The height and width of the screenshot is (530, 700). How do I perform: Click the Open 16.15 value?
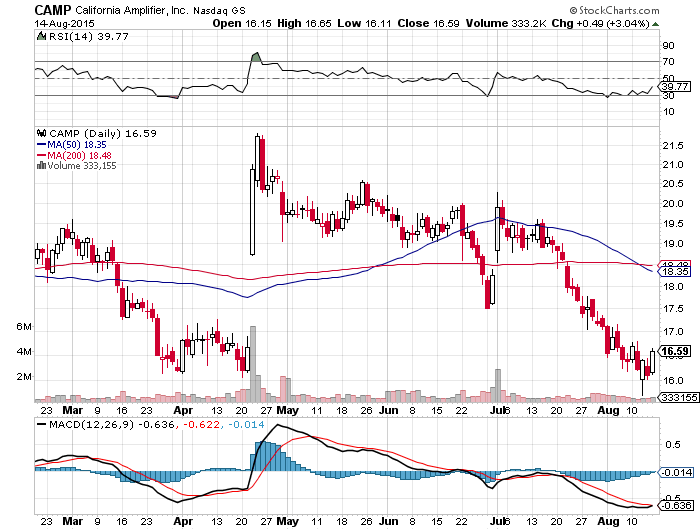coord(242,23)
